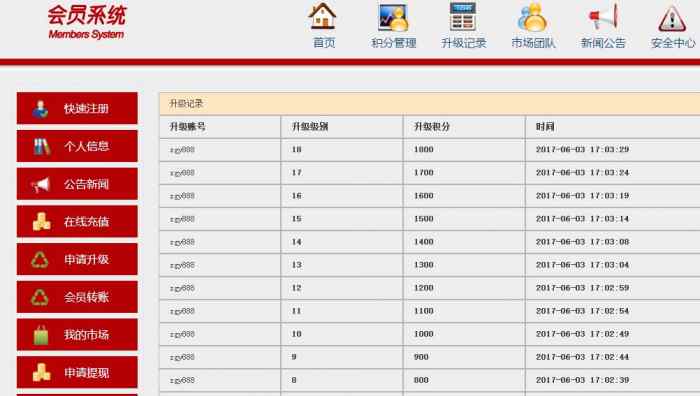Click the 申请升级 recycle icon
Image resolution: width=700 pixels, height=396 pixels.
(x=40, y=259)
